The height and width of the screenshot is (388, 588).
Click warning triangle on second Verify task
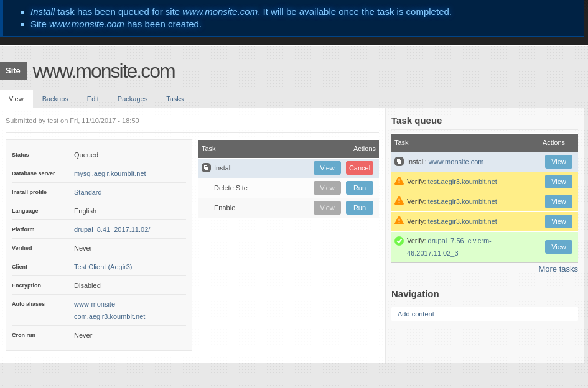click(x=399, y=201)
